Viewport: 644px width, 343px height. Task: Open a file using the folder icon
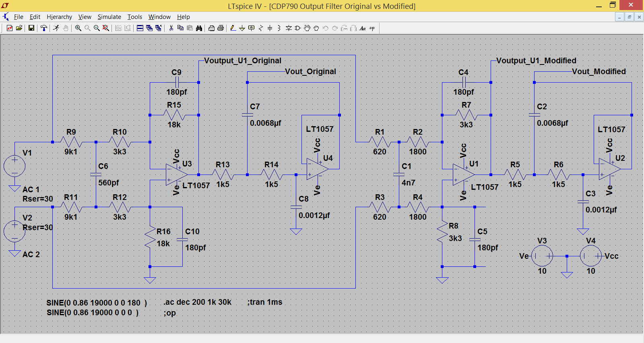click(19, 28)
